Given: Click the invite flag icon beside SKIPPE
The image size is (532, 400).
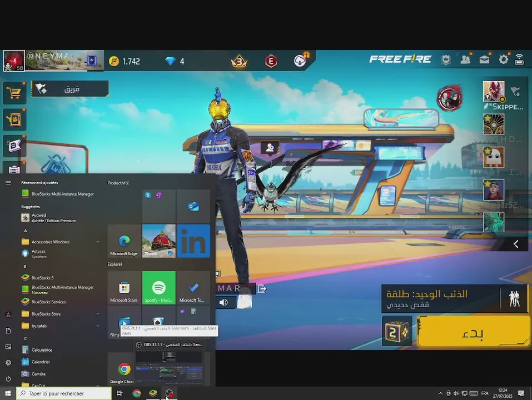Looking at the screenshot, I should 515,92.
